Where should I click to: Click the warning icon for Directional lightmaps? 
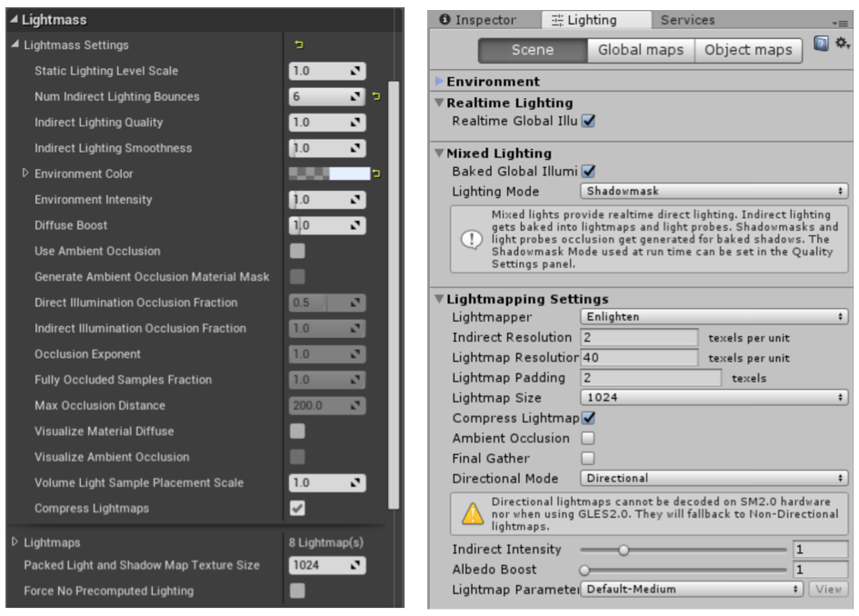(473, 513)
